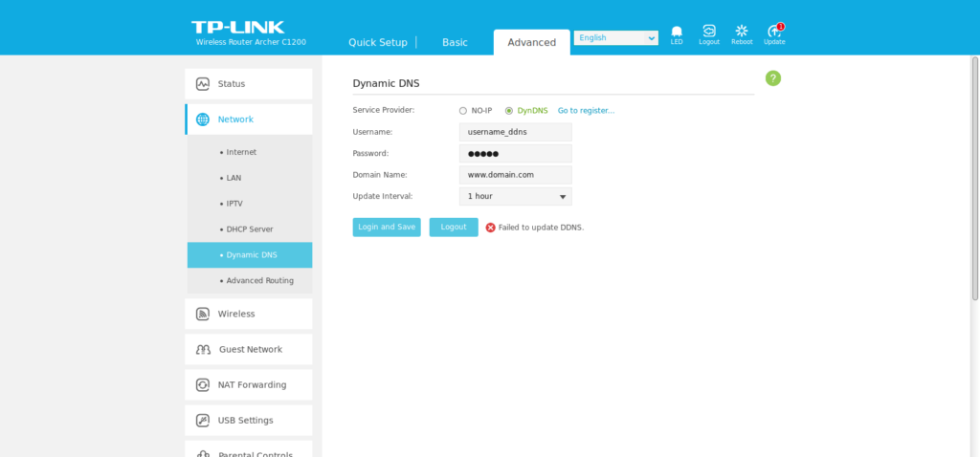The height and width of the screenshot is (457, 980).
Task: Click the Status sidebar icon
Action: (203, 84)
